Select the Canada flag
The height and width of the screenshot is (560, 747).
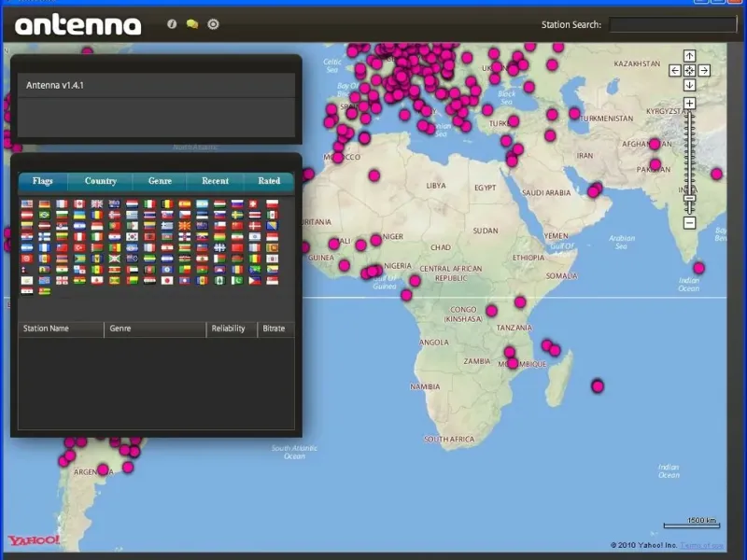pos(79,203)
